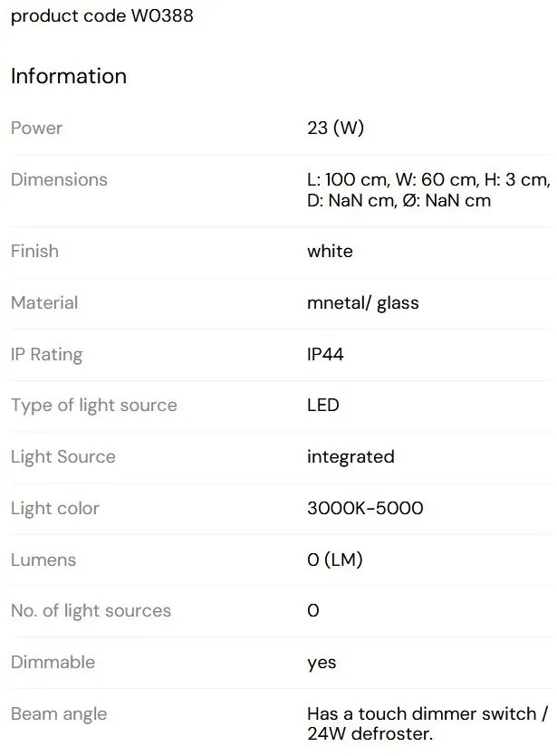The height and width of the screenshot is (756, 557).
Task: Select the Power row label
Action: click(x=36, y=129)
